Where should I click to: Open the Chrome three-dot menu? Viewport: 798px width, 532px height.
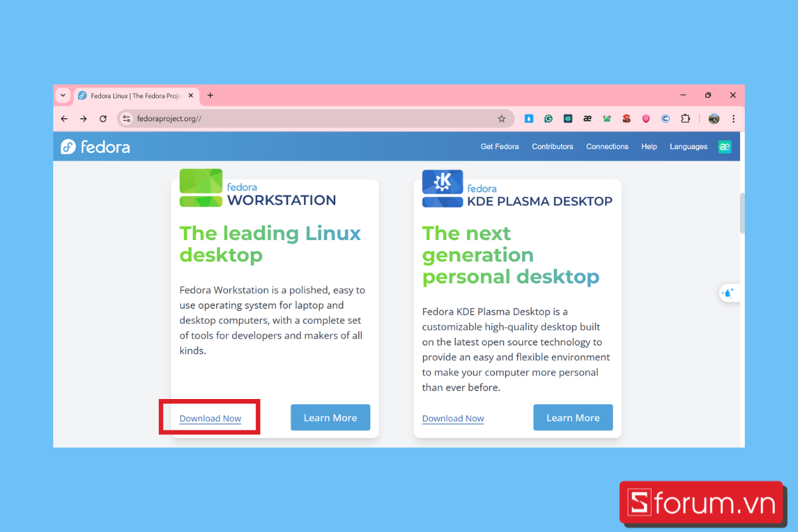(x=733, y=119)
